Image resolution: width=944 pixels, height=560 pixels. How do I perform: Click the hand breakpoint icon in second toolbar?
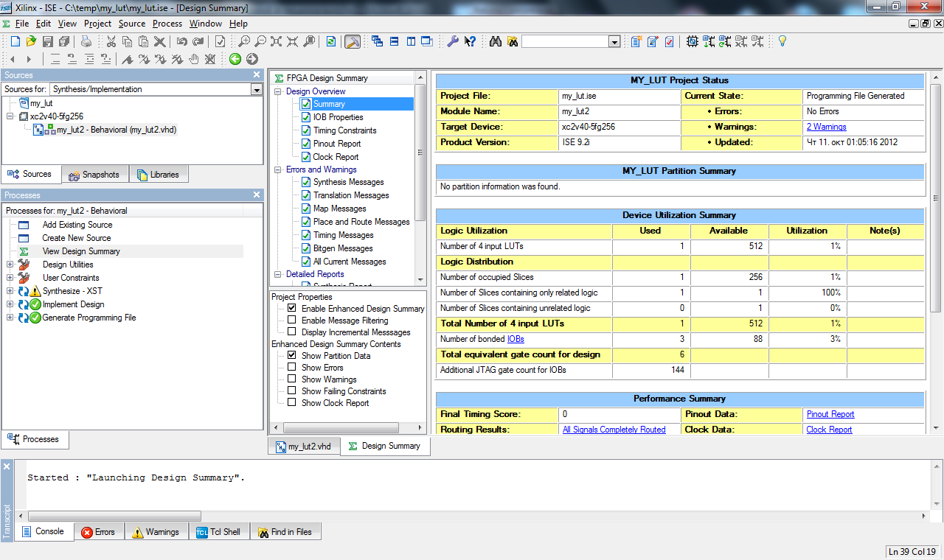pyautogui.click(x=194, y=59)
